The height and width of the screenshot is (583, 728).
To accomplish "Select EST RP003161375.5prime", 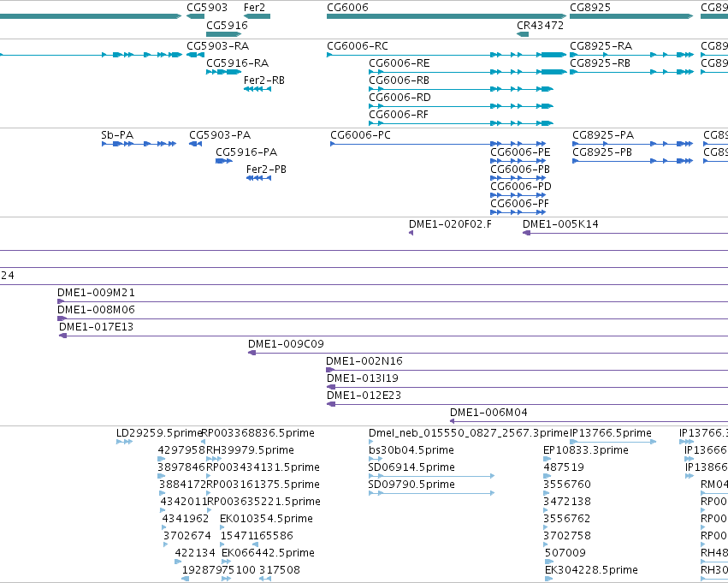I will [x=263, y=485].
